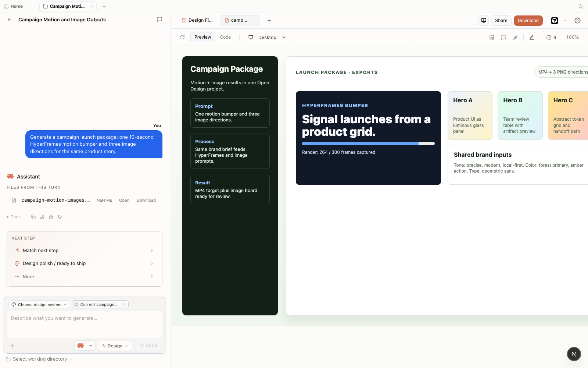Screen dimensions: 588x368
Task: Give thumbs up to the assistant response
Action: point(51,217)
